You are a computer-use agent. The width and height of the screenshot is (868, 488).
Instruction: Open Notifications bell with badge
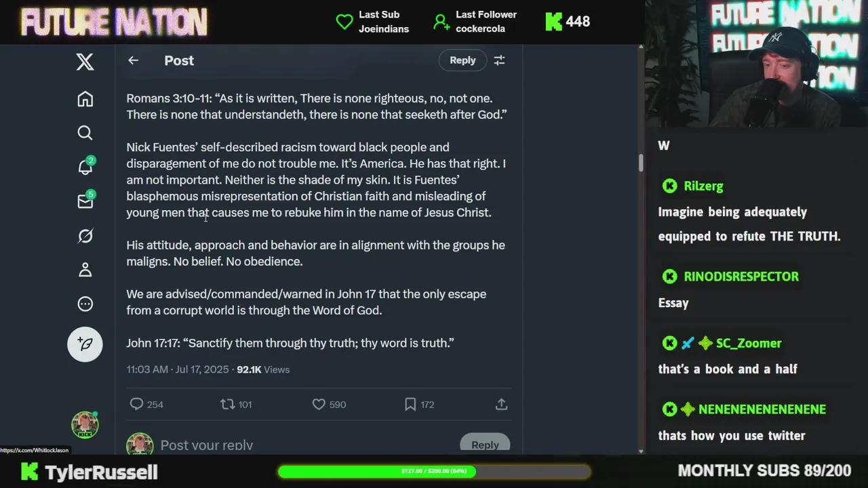pyautogui.click(x=85, y=166)
